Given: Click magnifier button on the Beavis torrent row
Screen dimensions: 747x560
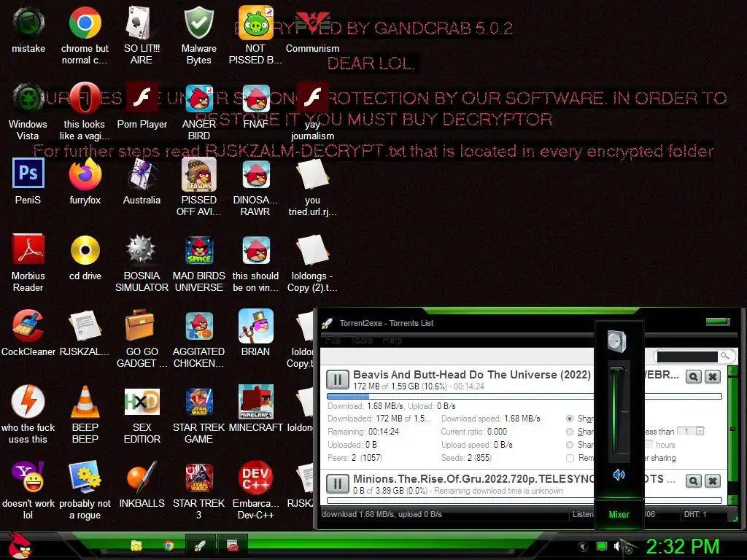Looking at the screenshot, I should point(693,377).
